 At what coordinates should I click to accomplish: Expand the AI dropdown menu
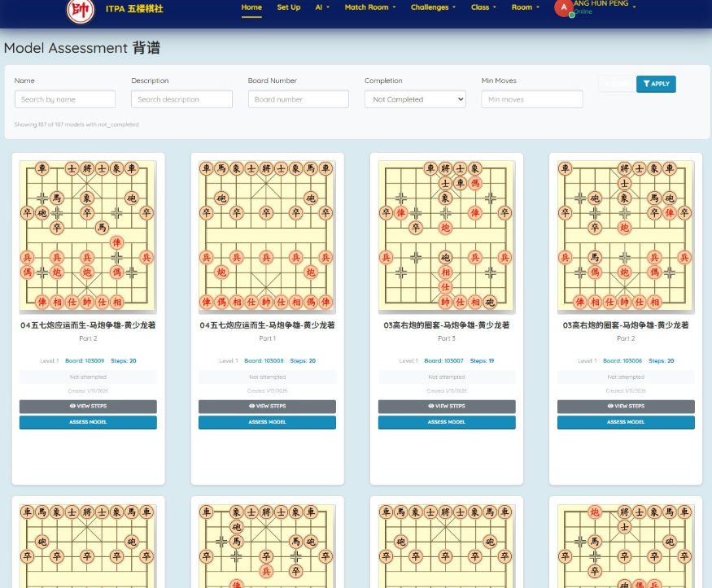[322, 7]
